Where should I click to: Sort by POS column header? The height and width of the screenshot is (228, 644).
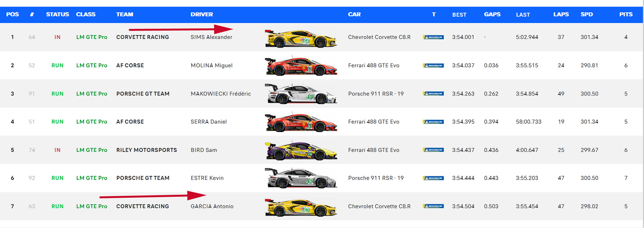13,14
